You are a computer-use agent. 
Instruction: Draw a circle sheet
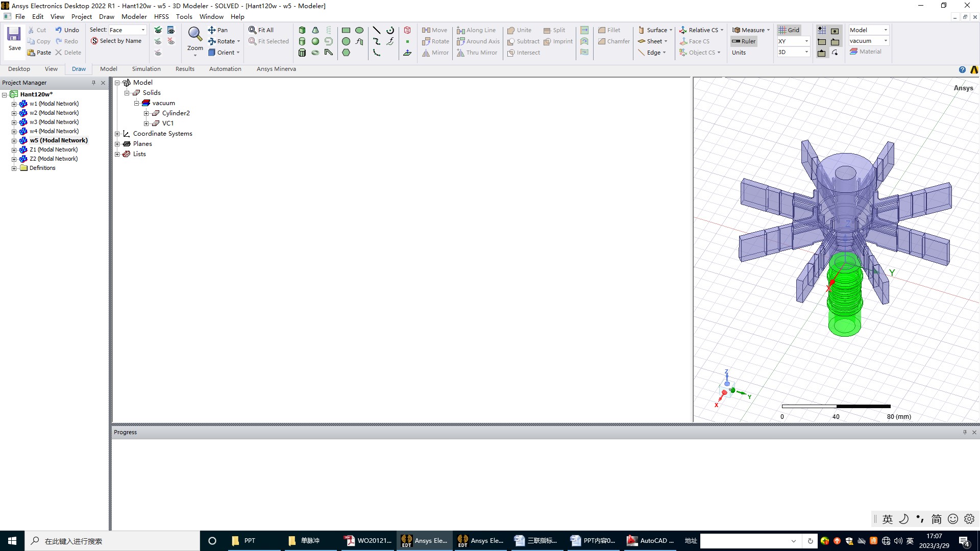tap(346, 41)
